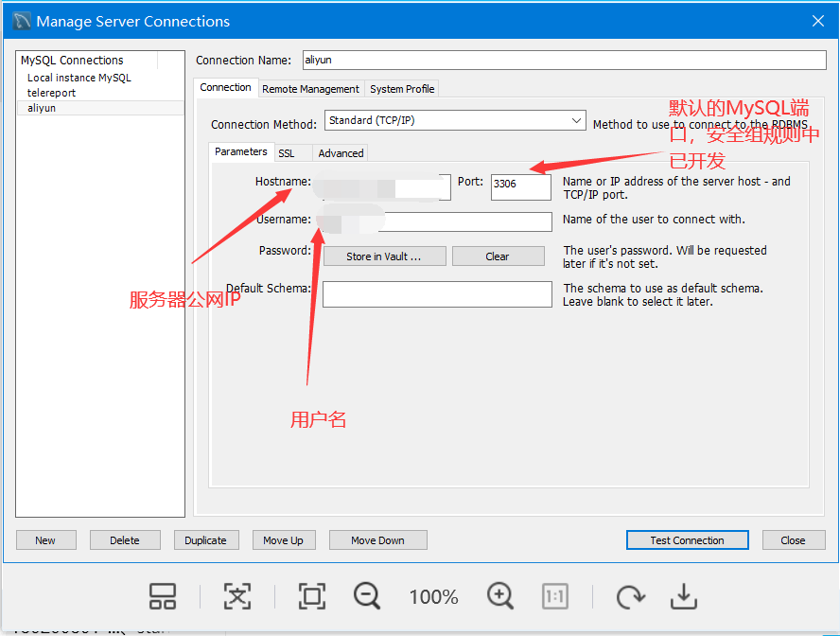Toggle fullscreen view icon
Image resolution: width=840 pixels, height=636 pixels.
click(312, 596)
